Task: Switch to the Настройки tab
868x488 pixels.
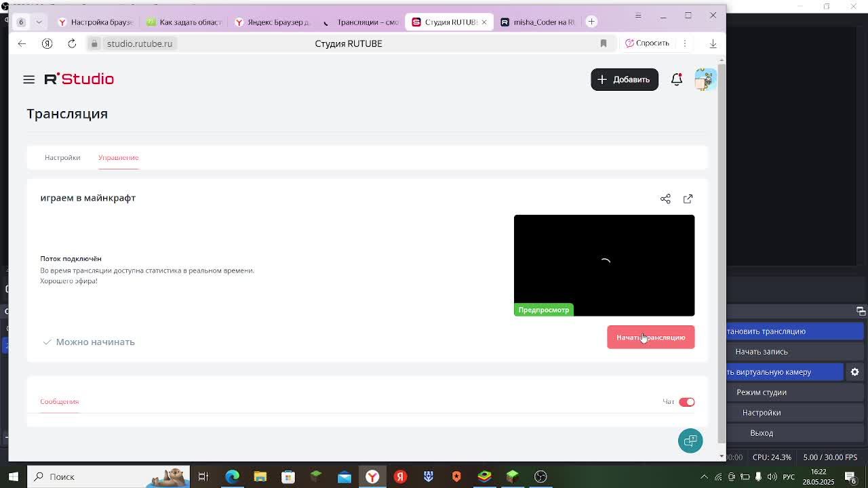Action: 62,157
